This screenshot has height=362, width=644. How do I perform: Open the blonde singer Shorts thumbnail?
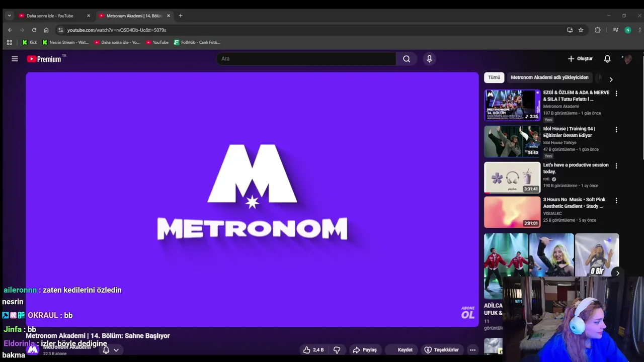[x=551, y=255]
